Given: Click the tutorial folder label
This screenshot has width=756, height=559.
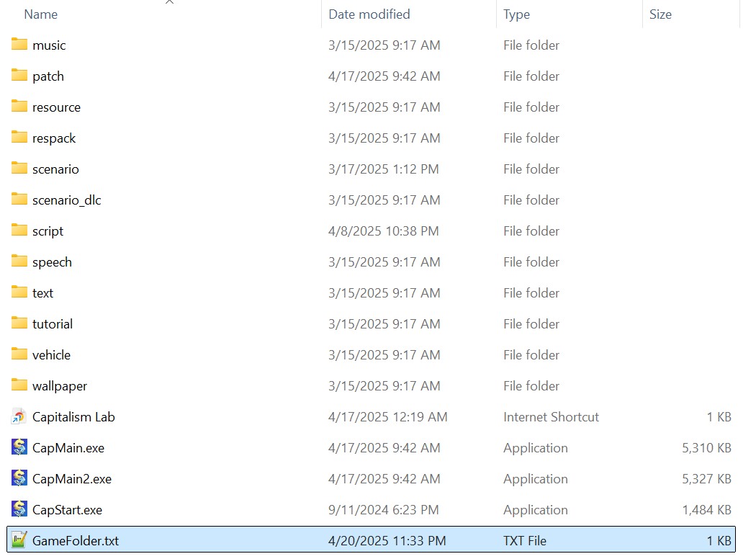Looking at the screenshot, I should click(53, 324).
